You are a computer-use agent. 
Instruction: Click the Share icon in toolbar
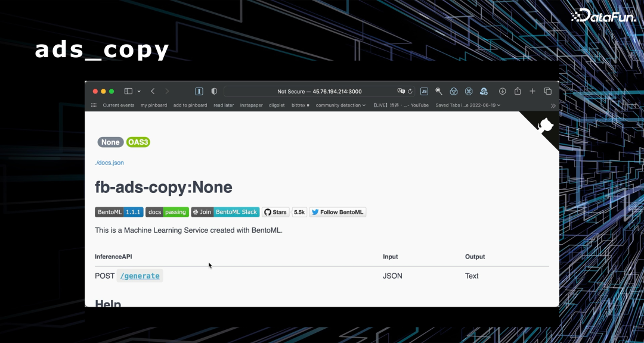tap(518, 91)
